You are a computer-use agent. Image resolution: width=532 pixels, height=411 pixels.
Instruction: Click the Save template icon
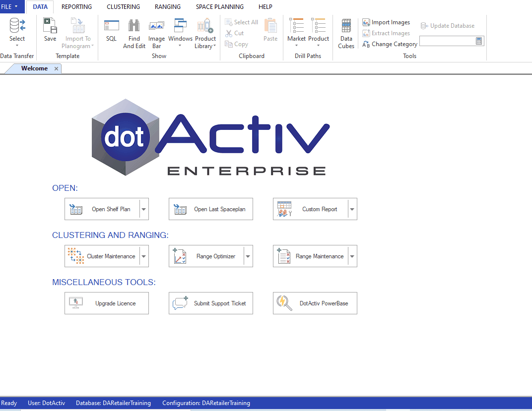pyautogui.click(x=50, y=25)
